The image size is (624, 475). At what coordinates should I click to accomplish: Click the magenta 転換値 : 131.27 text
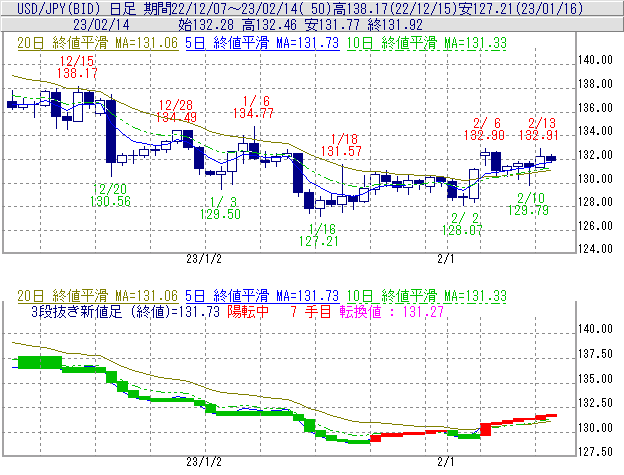pyautogui.click(x=392, y=311)
